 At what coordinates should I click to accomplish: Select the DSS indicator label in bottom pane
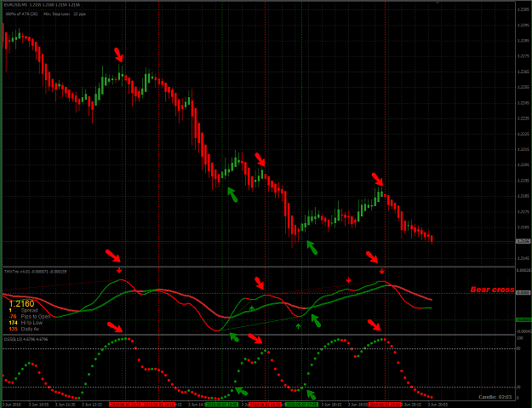pos(26,339)
